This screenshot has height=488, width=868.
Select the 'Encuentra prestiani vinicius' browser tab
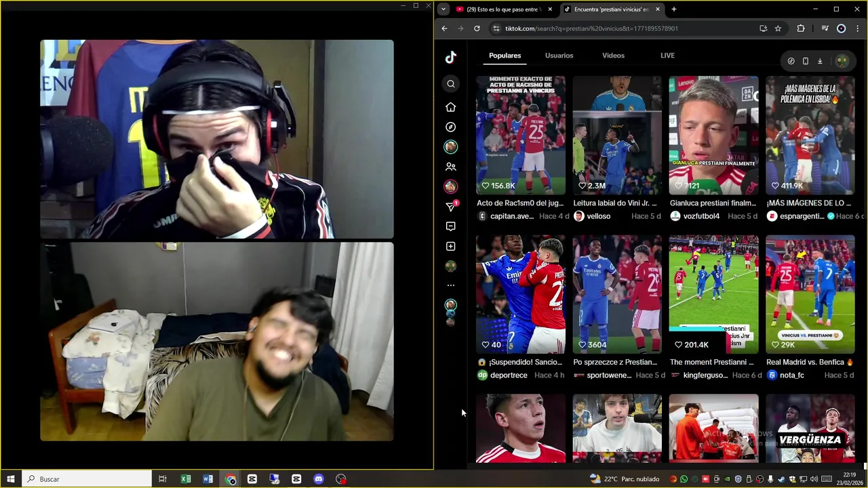[612, 9]
